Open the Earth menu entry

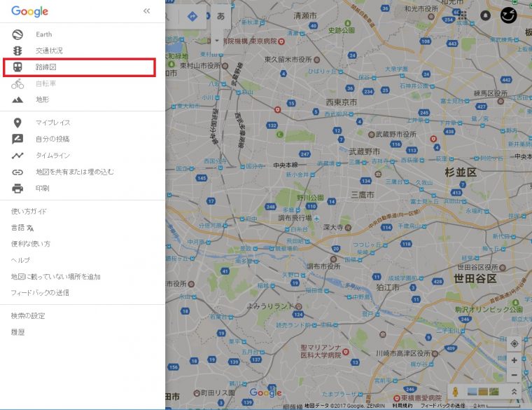(83, 34)
